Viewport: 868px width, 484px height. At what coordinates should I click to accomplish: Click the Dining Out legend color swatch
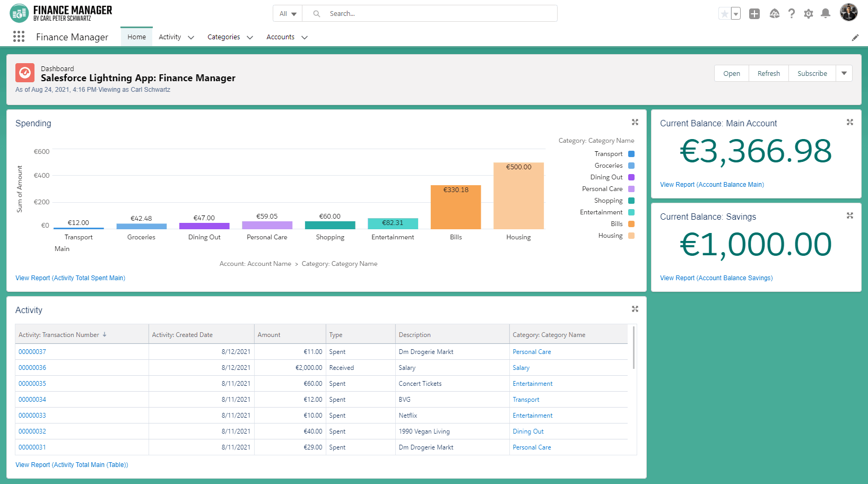[631, 177]
